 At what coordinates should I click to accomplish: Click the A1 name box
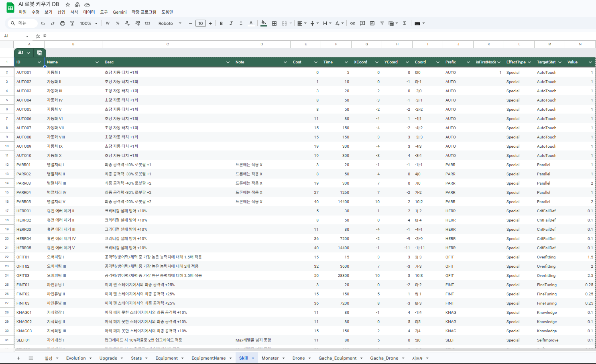coord(16,36)
